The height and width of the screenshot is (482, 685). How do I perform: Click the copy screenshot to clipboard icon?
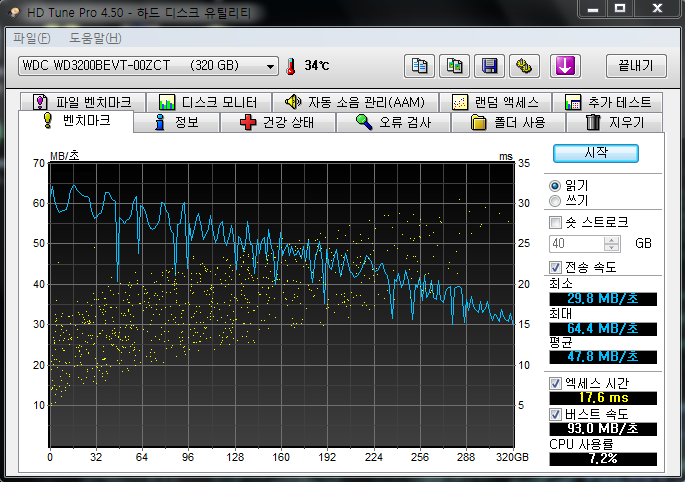click(x=454, y=66)
